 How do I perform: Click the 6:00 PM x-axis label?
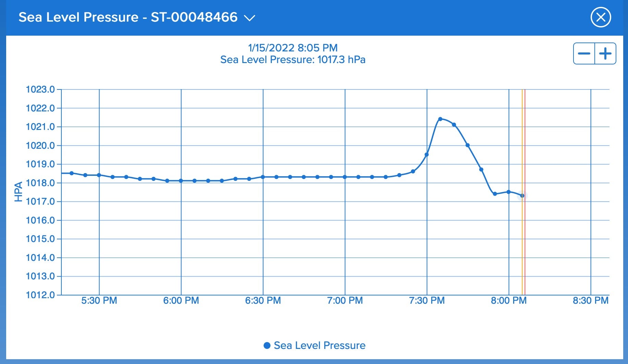point(181,301)
